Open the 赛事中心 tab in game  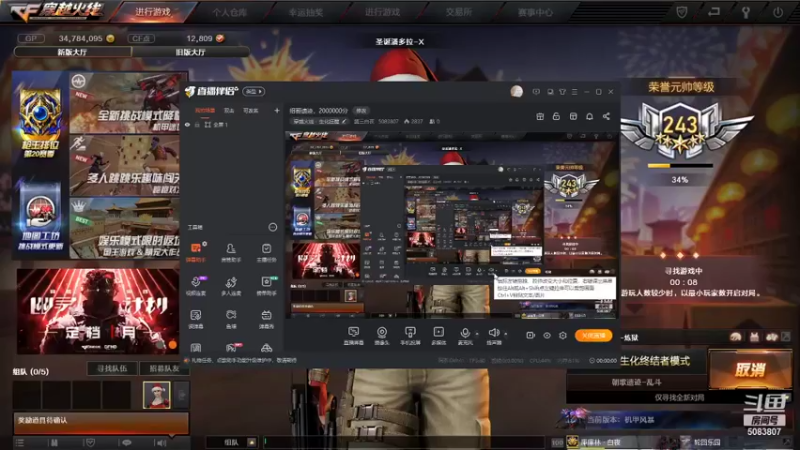pos(535,12)
